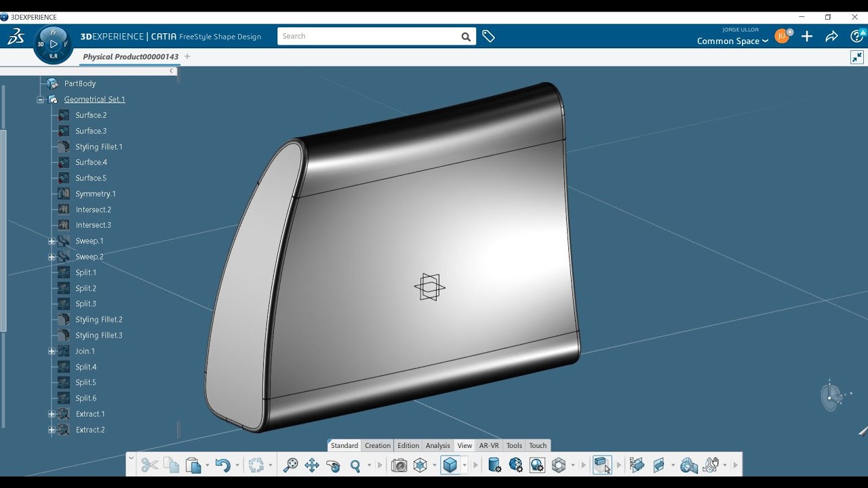Select the Fit All In magnifier icon

pyautogui.click(x=290, y=465)
